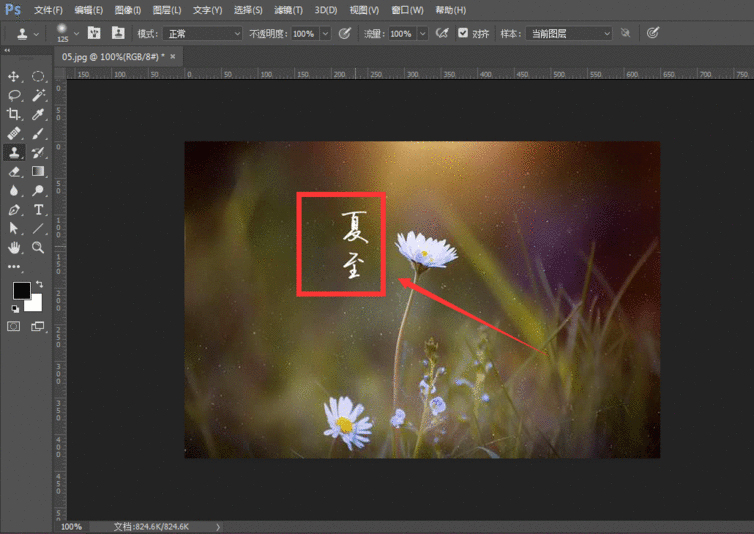Select the Zoom magnifier tool
This screenshot has width=754, height=534.
[x=38, y=247]
